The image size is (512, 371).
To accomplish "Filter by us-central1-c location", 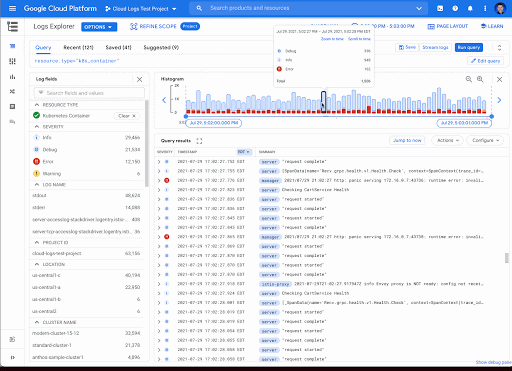I will pos(87,275).
